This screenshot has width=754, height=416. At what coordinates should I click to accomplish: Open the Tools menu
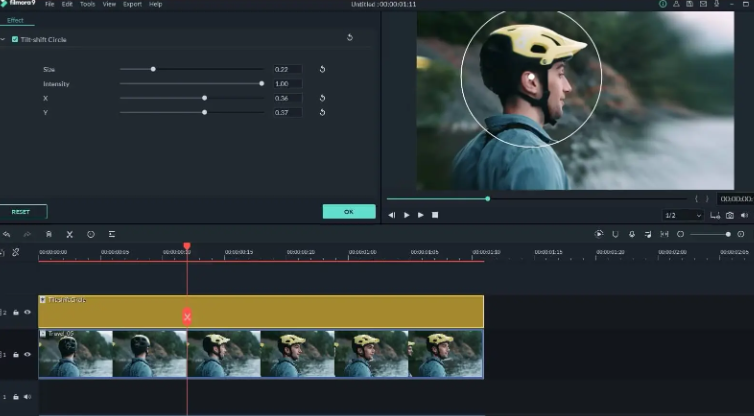[x=87, y=4]
